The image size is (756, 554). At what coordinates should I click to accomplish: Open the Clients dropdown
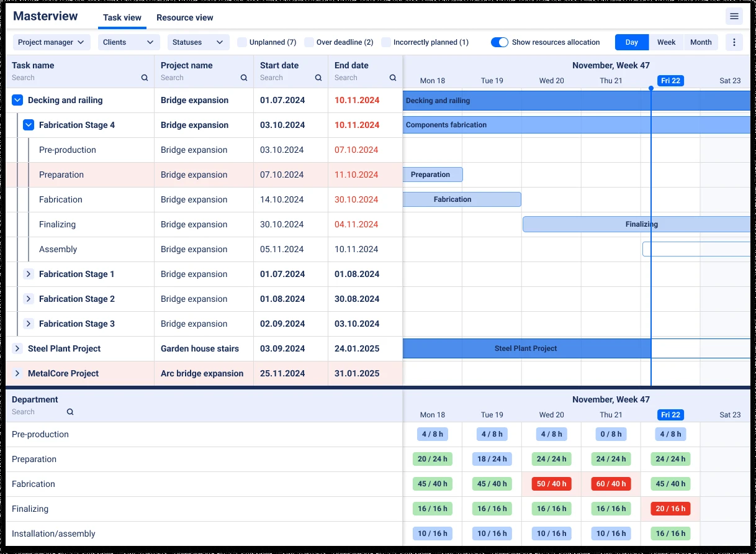(x=128, y=42)
